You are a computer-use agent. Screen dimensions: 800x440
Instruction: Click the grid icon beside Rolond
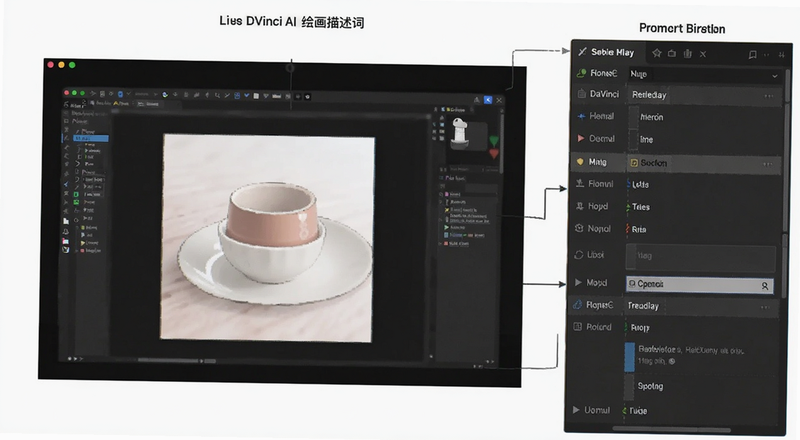click(x=578, y=327)
